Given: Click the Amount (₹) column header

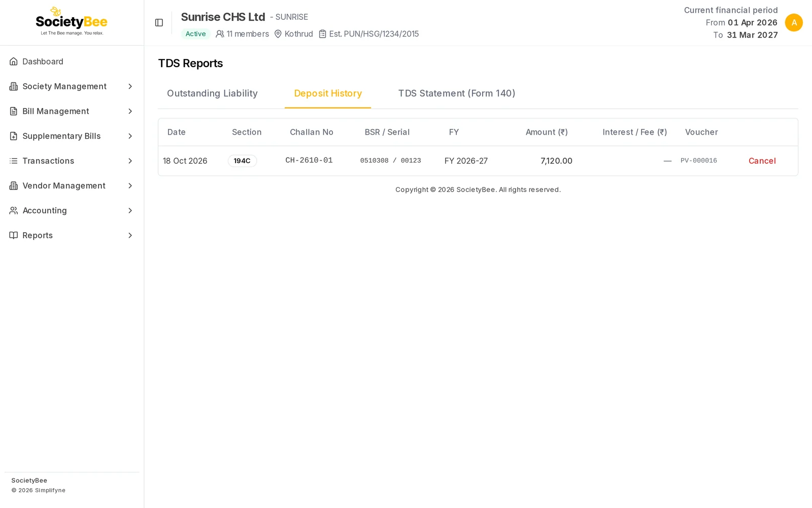Looking at the screenshot, I should (547, 132).
